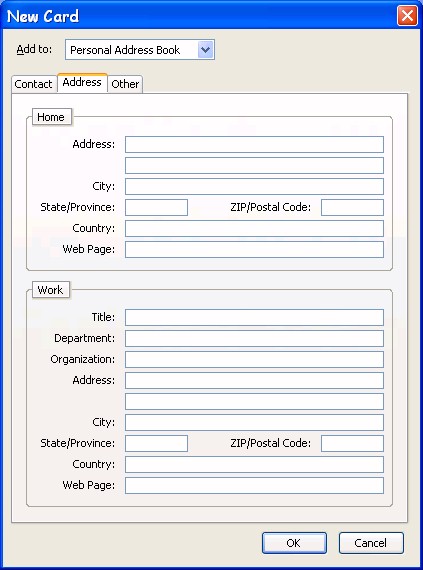The height and width of the screenshot is (570, 423).
Task: Focus the Home Address first line field
Action: click(254, 144)
